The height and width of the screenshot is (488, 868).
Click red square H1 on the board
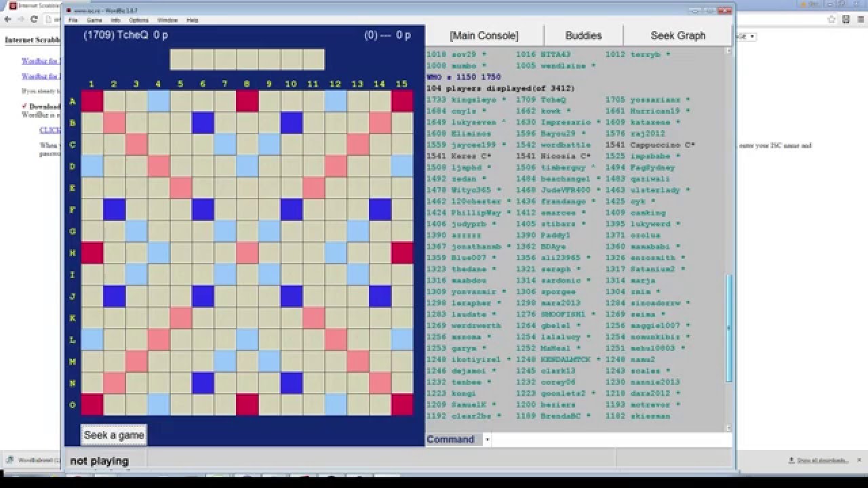[x=92, y=253]
